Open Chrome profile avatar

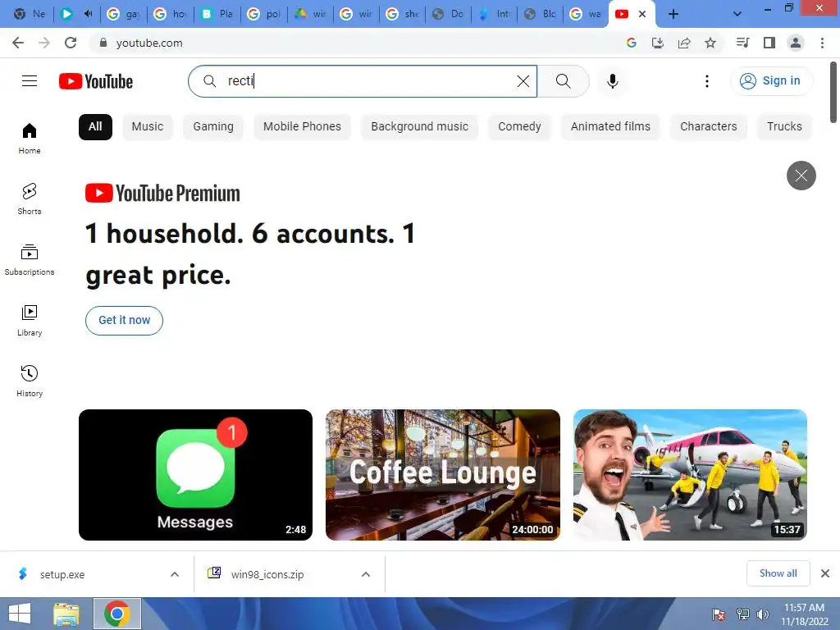pos(796,43)
